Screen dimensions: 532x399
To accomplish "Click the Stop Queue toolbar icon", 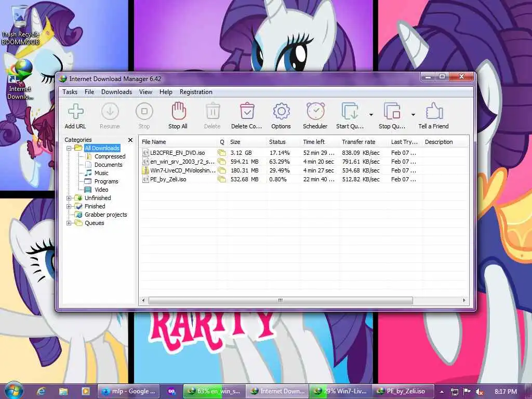I will pyautogui.click(x=392, y=111).
